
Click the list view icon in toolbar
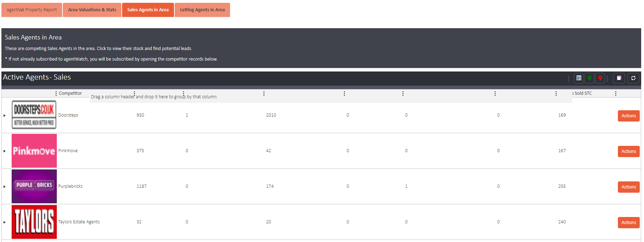(579, 78)
